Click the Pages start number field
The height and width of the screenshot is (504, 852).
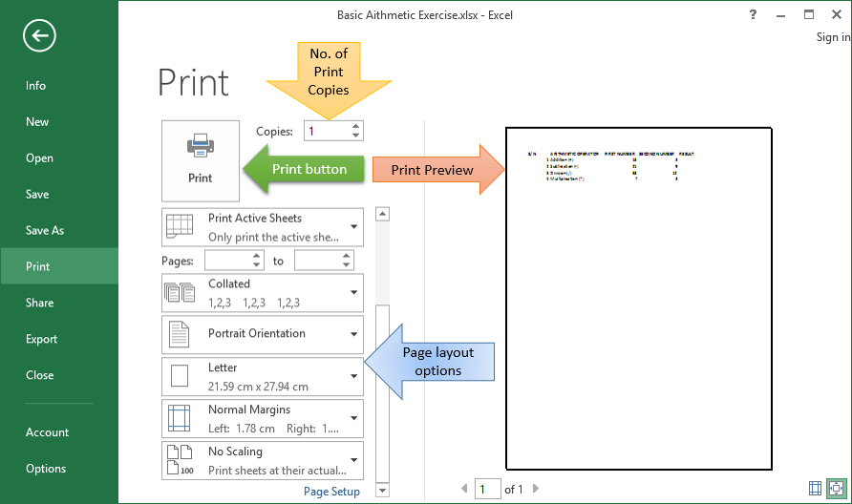pos(227,261)
